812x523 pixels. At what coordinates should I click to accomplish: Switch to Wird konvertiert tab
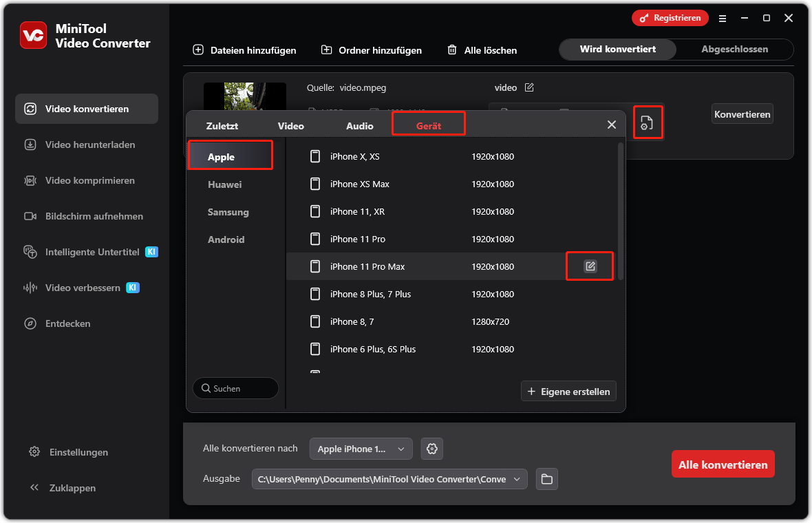[x=617, y=49]
